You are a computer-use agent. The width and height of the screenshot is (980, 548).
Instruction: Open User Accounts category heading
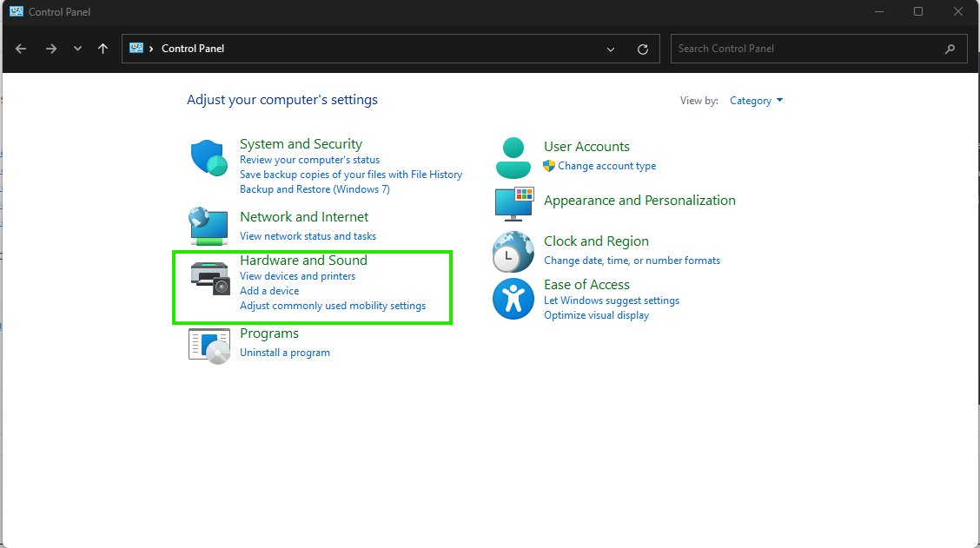click(586, 146)
